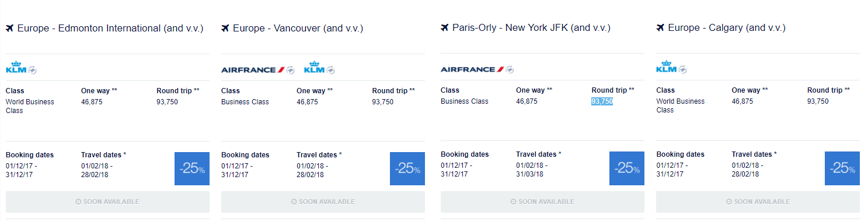
Task: Click the airplane icon beside Paris-Orly - New York JFK
Action: pyautogui.click(x=445, y=27)
